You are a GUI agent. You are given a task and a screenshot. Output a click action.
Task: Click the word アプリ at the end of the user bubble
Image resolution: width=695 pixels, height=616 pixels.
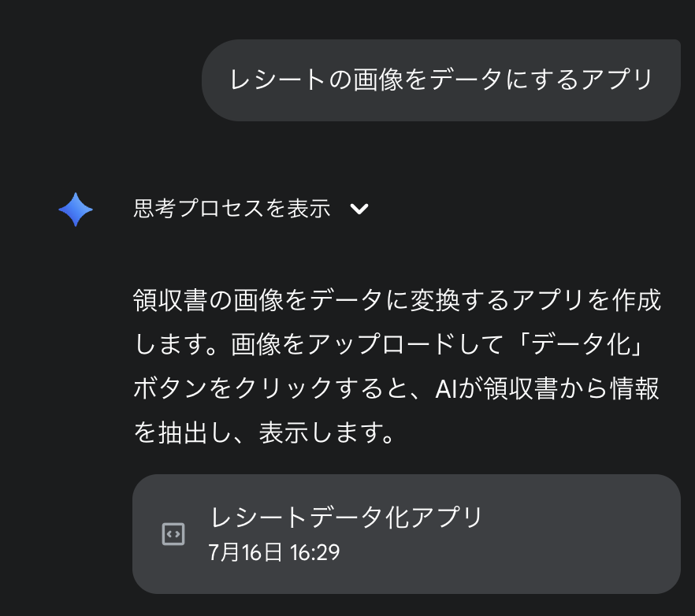(617, 80)
